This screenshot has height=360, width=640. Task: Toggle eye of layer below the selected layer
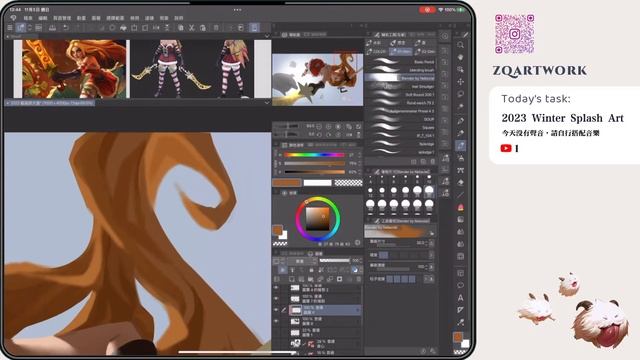[276, 322]
